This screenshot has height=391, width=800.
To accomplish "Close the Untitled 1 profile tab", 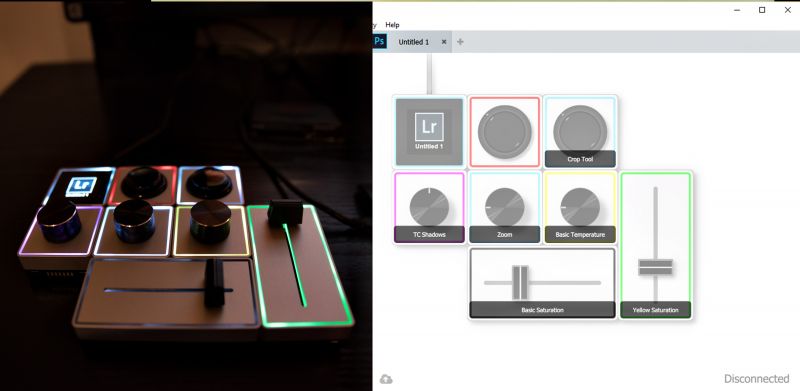I will point(444,42).
